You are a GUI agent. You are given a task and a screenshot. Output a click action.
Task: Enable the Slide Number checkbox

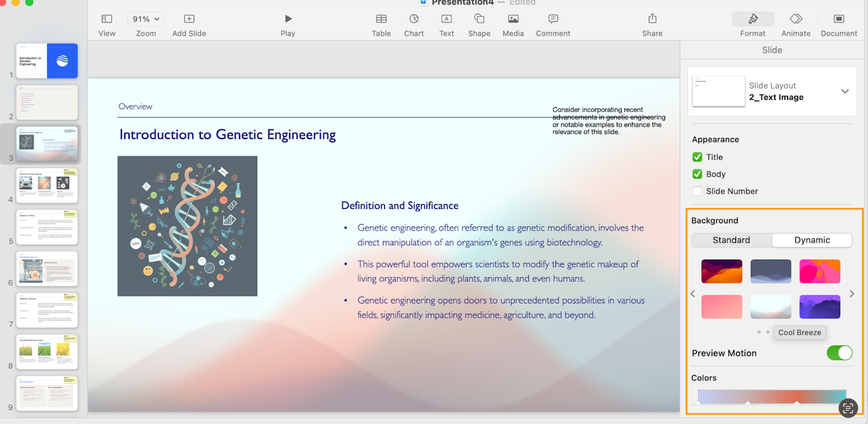pos(698,191)
